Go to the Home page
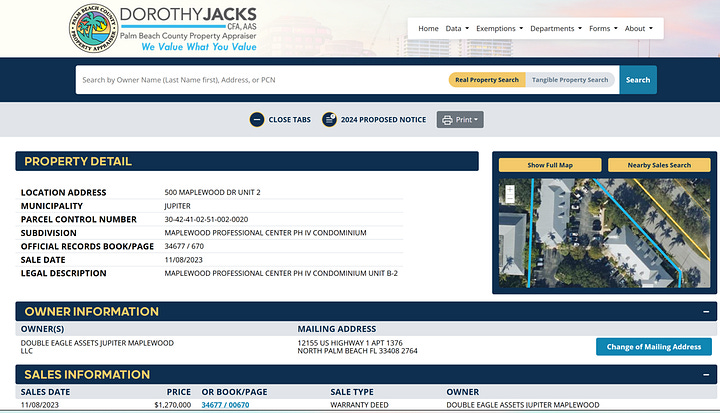Viewport: 720px width, 413px height. coord(428,28)
